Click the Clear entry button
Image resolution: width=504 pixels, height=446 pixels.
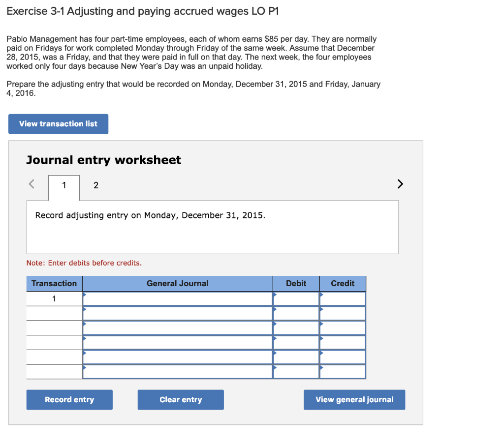pos(181,400)
